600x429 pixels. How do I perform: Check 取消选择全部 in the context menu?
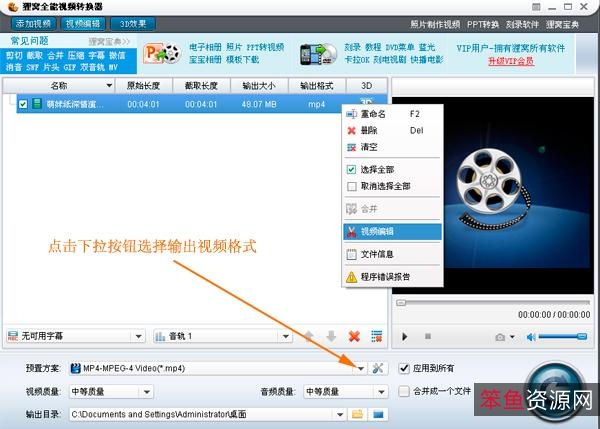393,186
